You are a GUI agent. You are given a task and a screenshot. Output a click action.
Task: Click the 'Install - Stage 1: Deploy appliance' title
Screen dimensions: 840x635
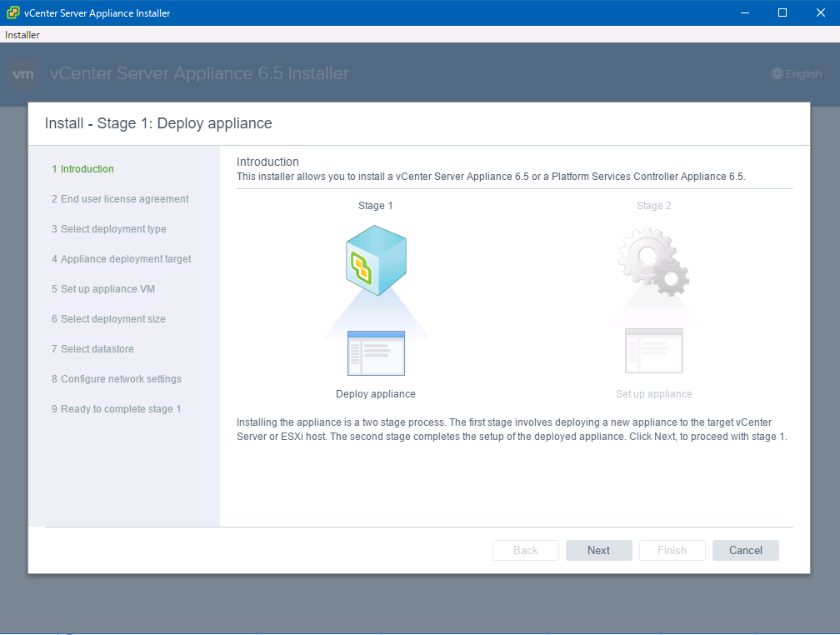pyautogui.click(x=158, y=123)
